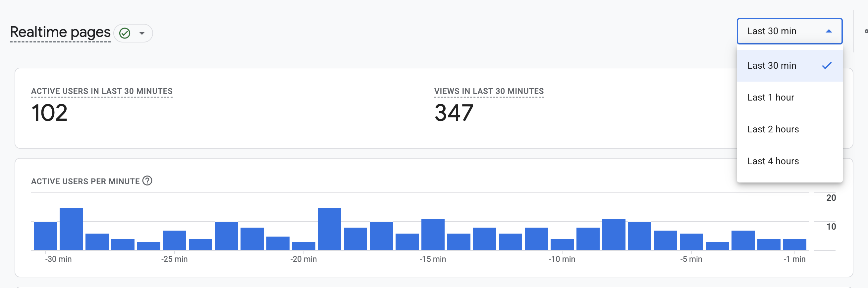Click the 102 active users value
This screenshot has width=868, height=288.
click(49, 112)
